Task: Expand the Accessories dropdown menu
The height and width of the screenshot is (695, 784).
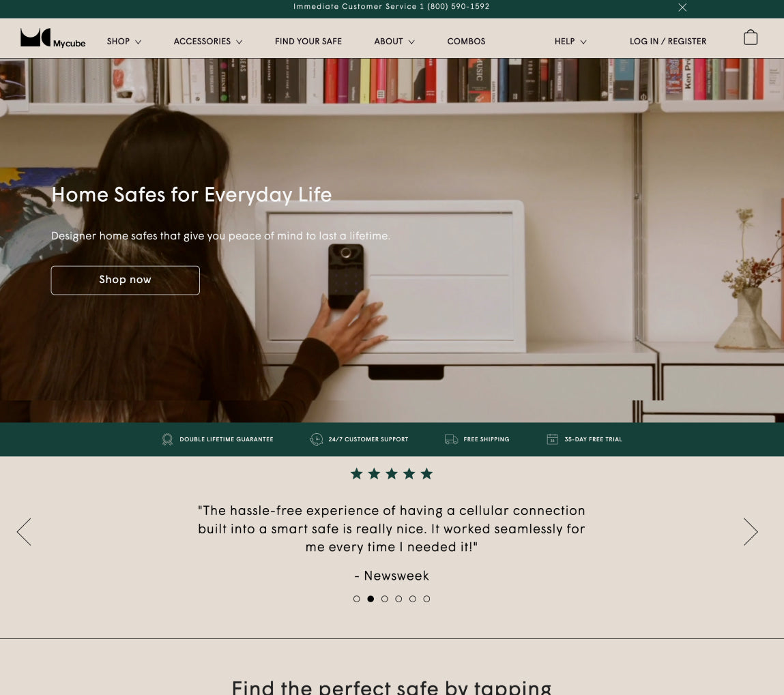Action: tap(208, 42)
